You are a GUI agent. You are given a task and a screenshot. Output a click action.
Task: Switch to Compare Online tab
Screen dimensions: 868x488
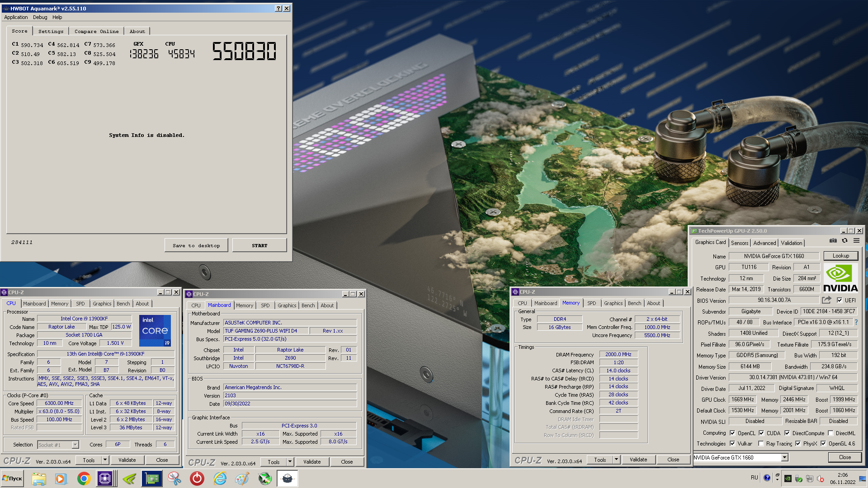[96, 31]
